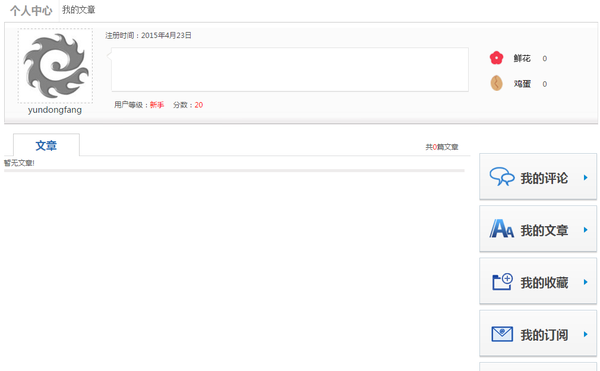The width and height of the screenshot is (600, 371).
Task: Open the 我的订阅 sidebar button
Action: point(538,334)
